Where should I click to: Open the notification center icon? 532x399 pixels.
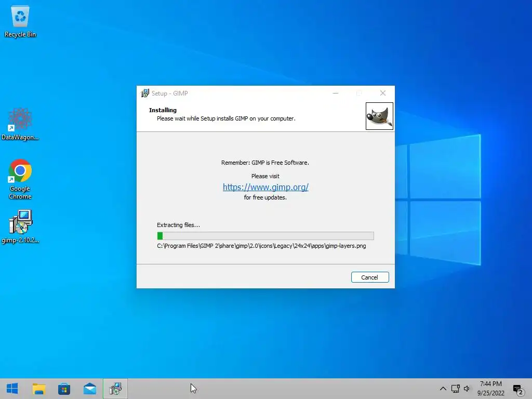(518, 389)
